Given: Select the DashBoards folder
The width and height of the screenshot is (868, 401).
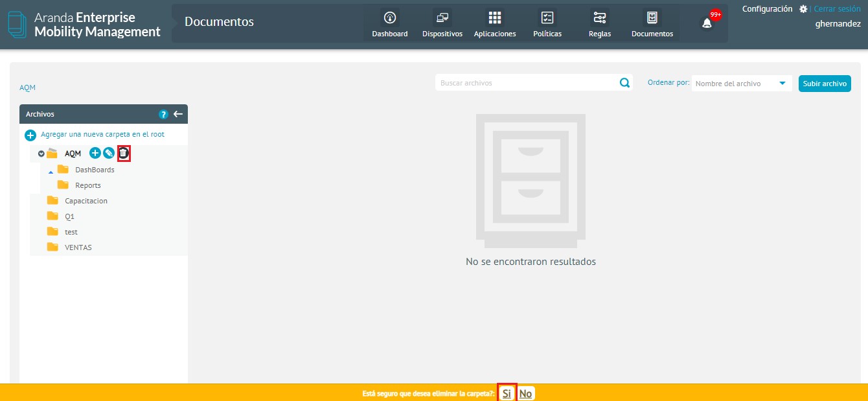Looking at the screenshot, I should [95, 170].
